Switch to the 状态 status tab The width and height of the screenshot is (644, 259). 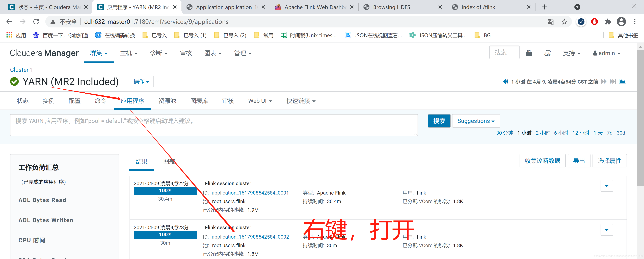click(23, 101)
